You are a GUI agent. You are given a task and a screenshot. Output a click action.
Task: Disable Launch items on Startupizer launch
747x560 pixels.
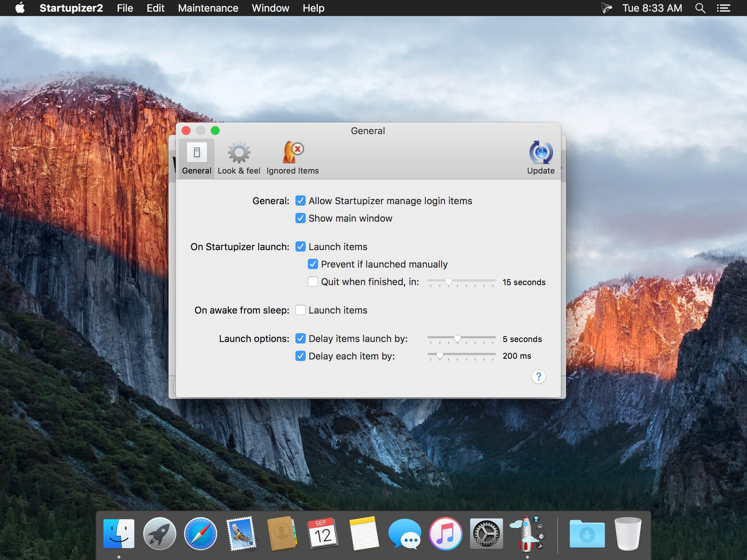pyautogui.click(x=300, y=246)
